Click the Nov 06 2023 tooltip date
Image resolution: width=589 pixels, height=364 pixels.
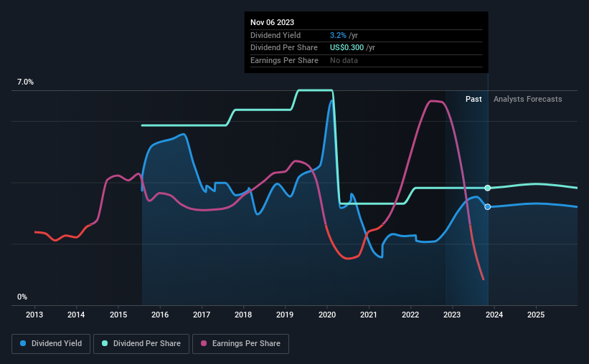(273, 22)
